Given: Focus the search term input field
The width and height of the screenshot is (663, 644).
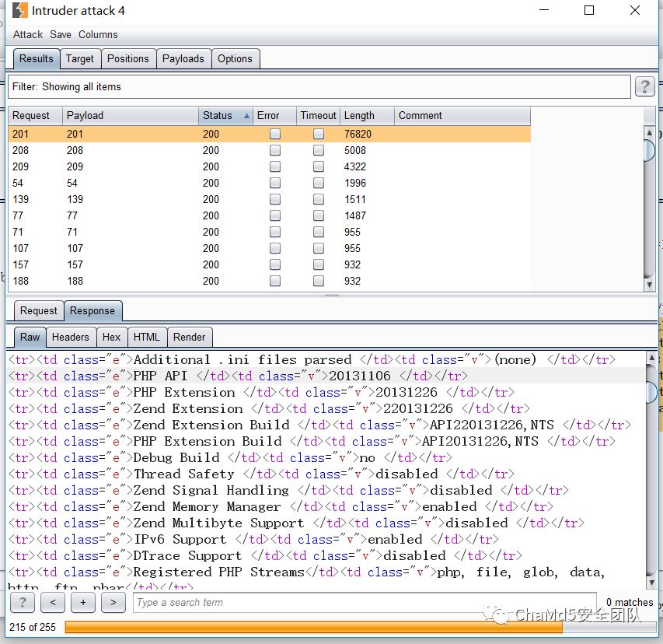Looking at the screenshot, I should (x=365, y=602).
